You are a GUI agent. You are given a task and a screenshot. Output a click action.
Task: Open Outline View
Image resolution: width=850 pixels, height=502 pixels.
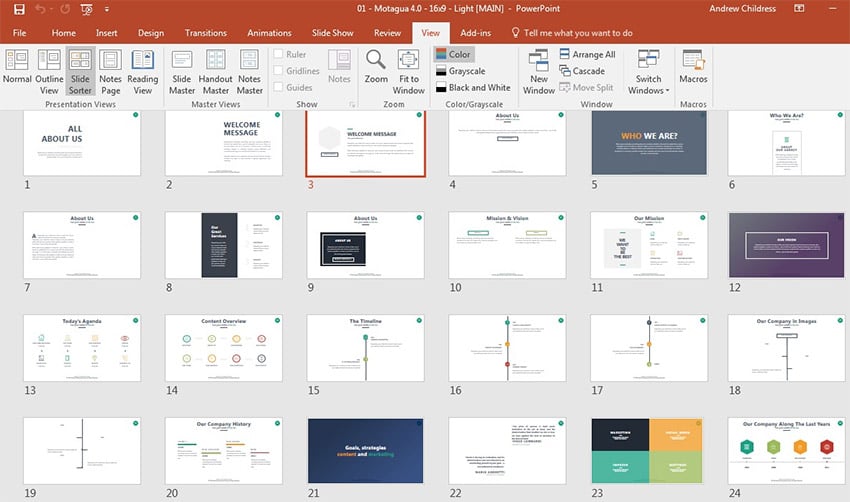[49, 68]
